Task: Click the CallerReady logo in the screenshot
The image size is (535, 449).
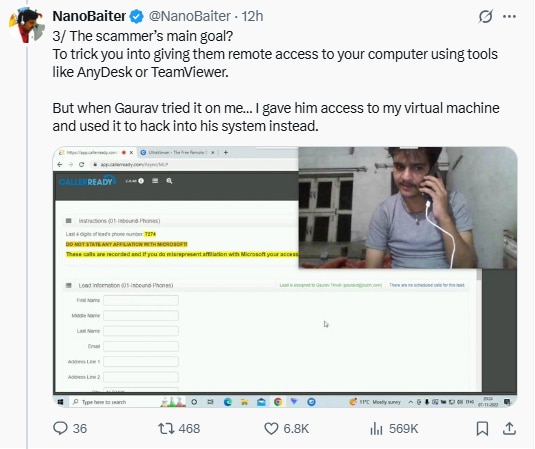Action: point(87,181)
